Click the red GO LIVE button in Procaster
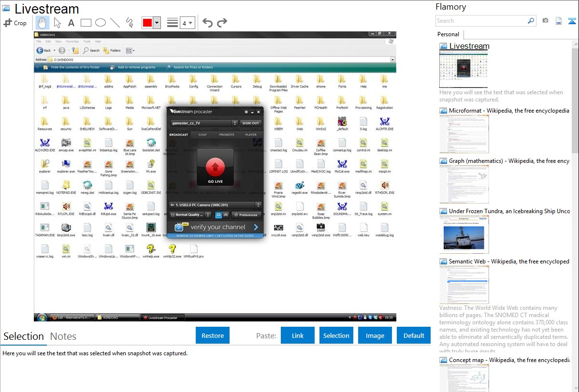 [x=215, y=167]
